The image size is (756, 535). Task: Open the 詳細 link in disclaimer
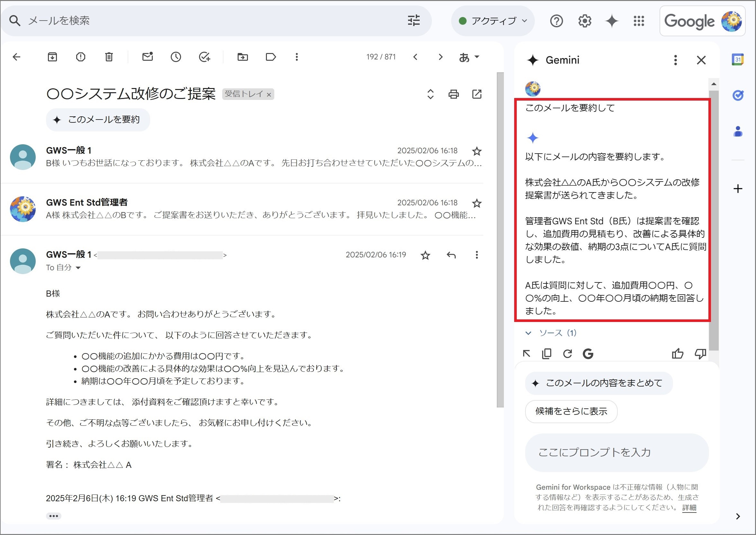tap(689, 508)
